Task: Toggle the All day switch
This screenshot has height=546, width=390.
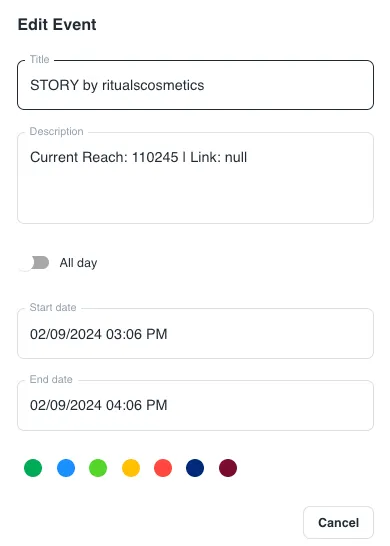Action: (34, 263)
